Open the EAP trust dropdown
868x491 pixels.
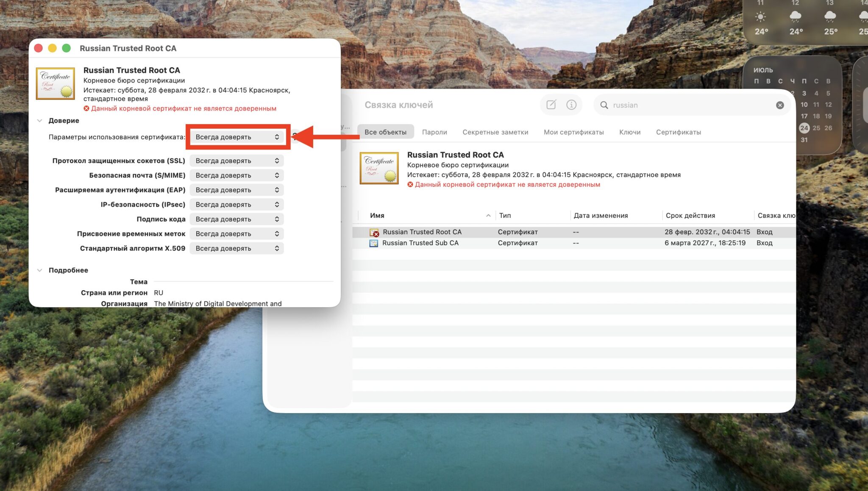237,190
